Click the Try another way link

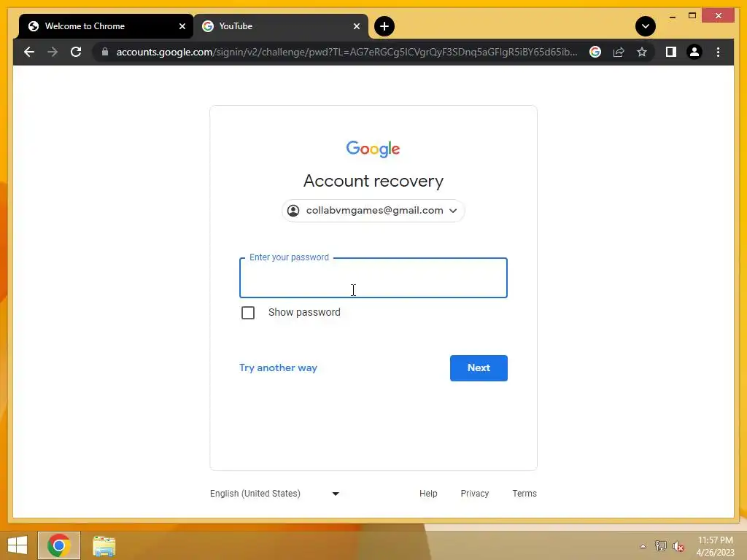tap(278, 367)
